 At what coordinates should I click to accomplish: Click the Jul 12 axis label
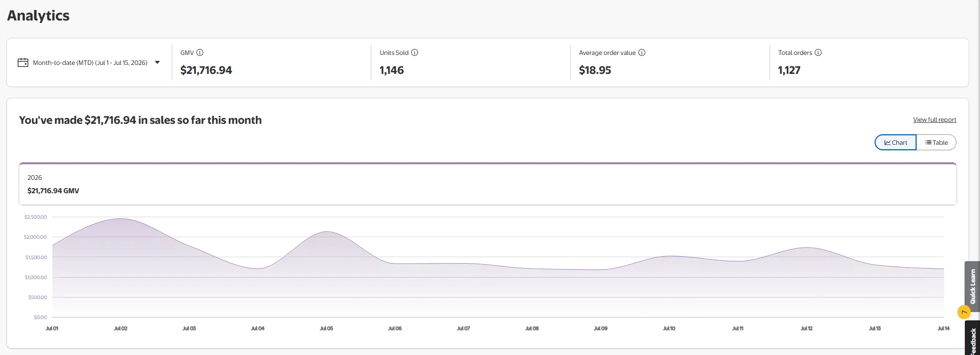pos(806,329)
